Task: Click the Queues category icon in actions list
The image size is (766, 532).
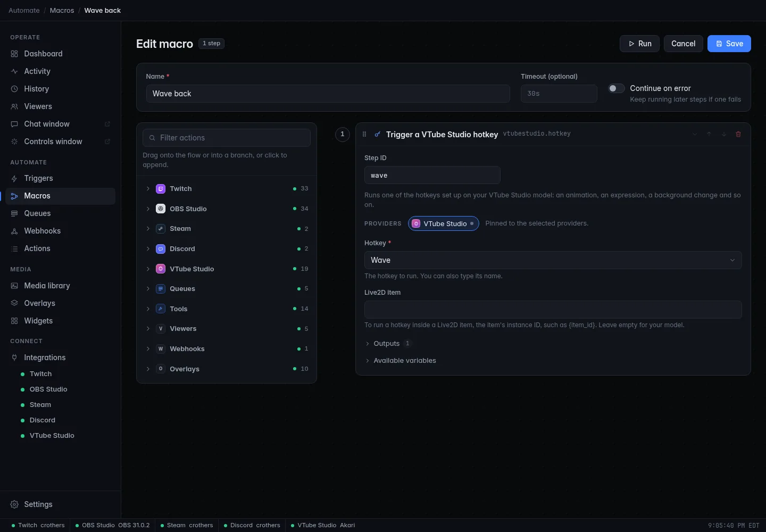Action: pos(161,289)
